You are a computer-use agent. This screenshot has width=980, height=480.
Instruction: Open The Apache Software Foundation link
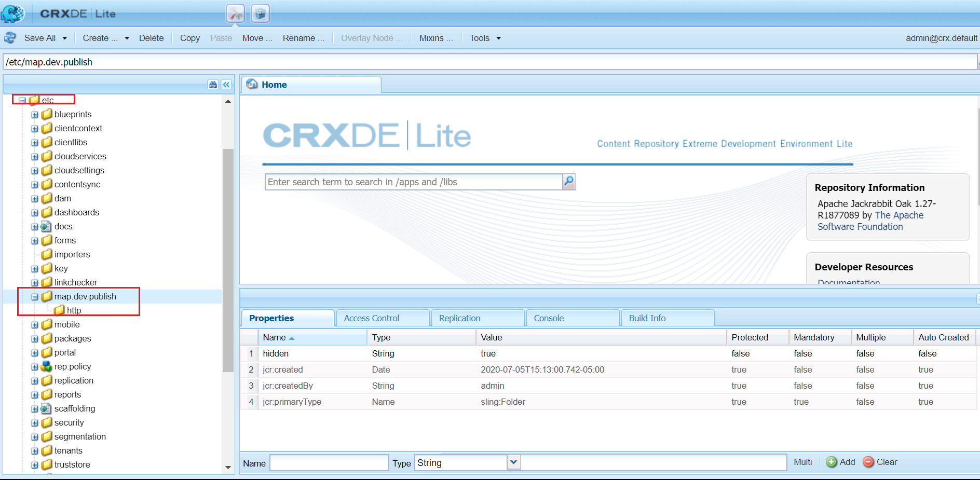[870, 221]
